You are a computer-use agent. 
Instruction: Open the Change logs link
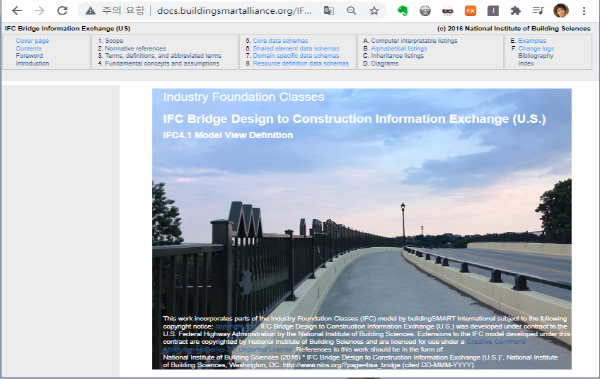tap(536, 48)
